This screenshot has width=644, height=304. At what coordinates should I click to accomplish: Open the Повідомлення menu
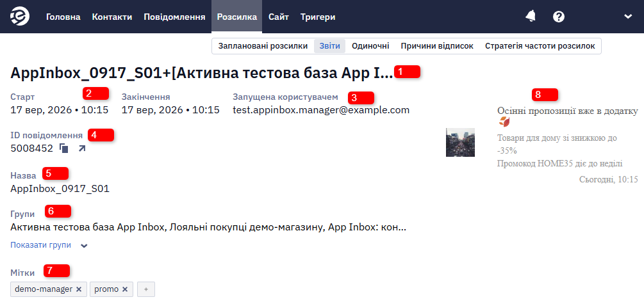tap(174, 17)
